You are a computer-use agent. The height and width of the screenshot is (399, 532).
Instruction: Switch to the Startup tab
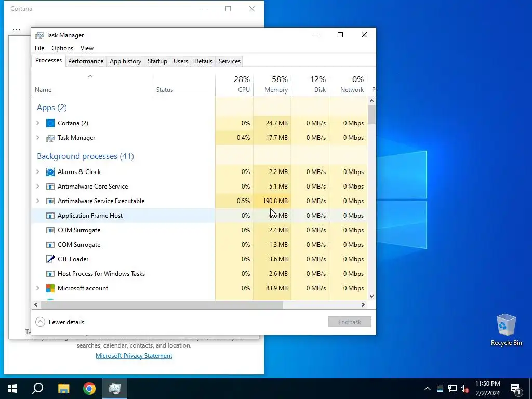(x=157, y=61)
